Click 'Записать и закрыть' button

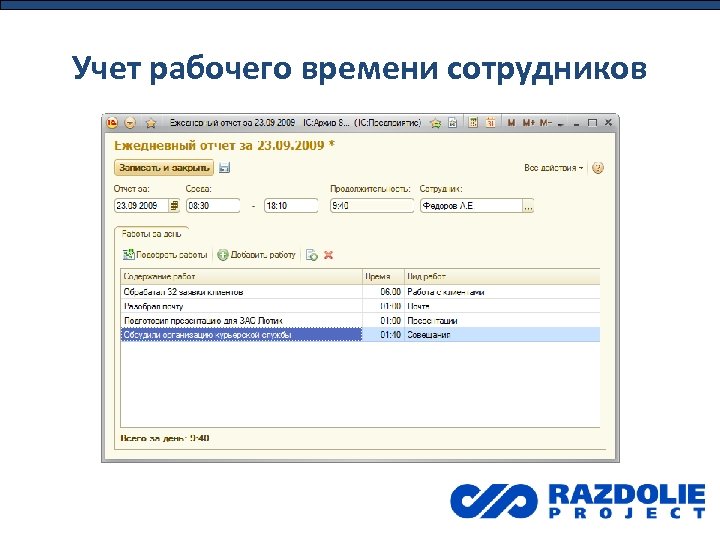coord(164,168)
